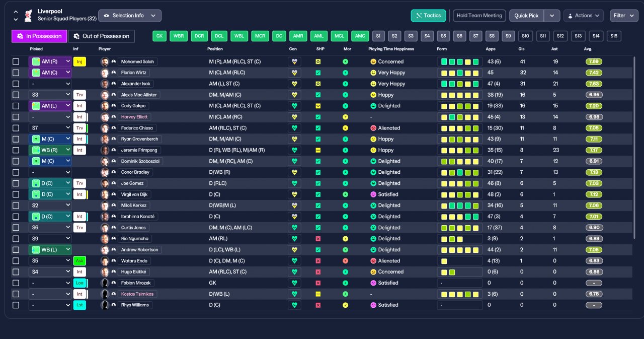Open the Tactics button
This screenshot has width=644, height=339.
(x=428, y=16)
